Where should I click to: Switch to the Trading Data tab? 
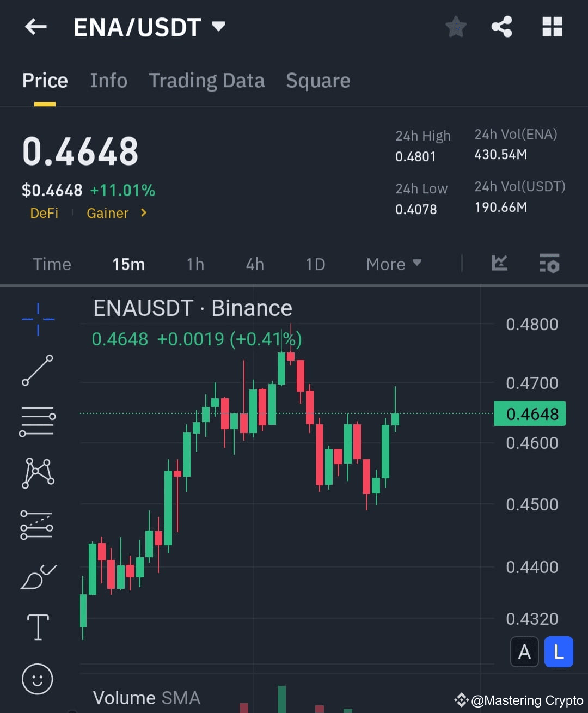pyautogui.click(x=206, y=80)
